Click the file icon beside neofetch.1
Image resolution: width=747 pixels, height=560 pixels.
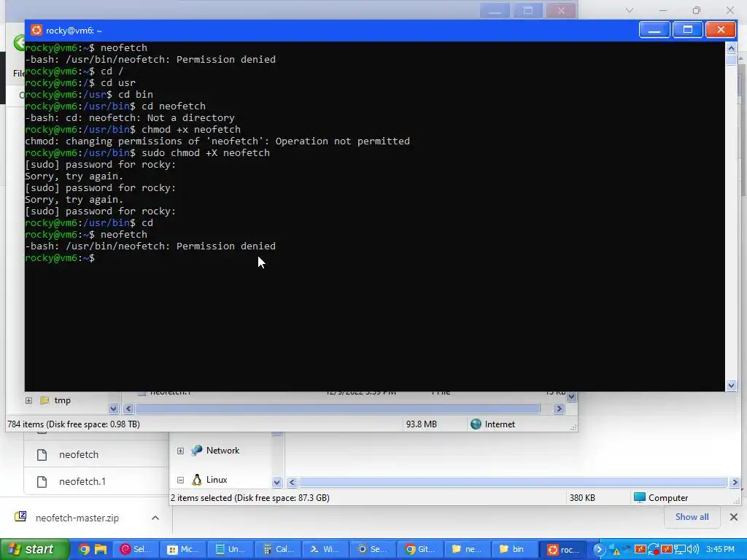[x=42, y=482]
